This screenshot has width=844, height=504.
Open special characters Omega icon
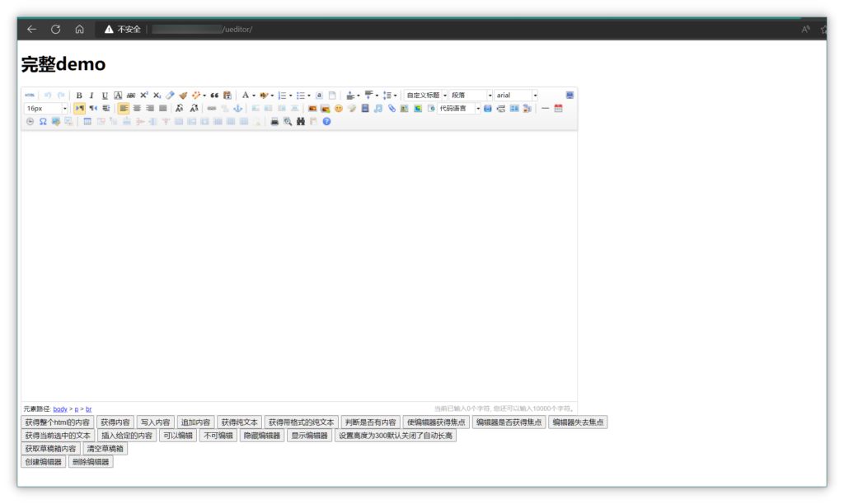coord(43,122)
